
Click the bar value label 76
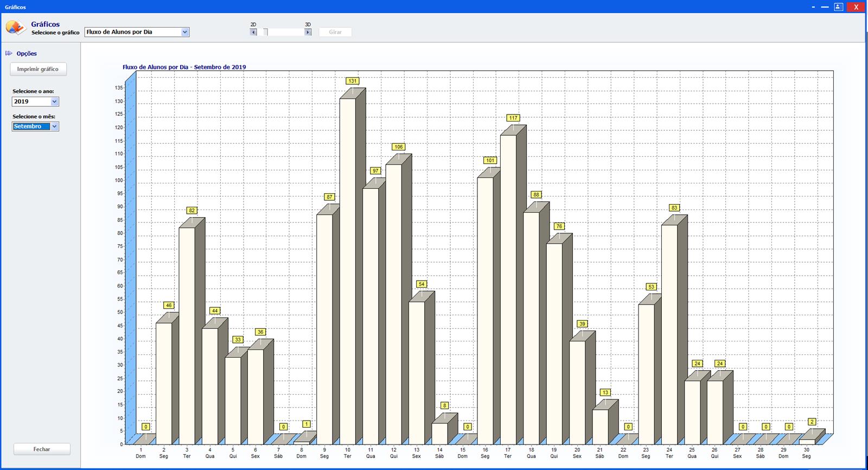(x=559, y=226)
